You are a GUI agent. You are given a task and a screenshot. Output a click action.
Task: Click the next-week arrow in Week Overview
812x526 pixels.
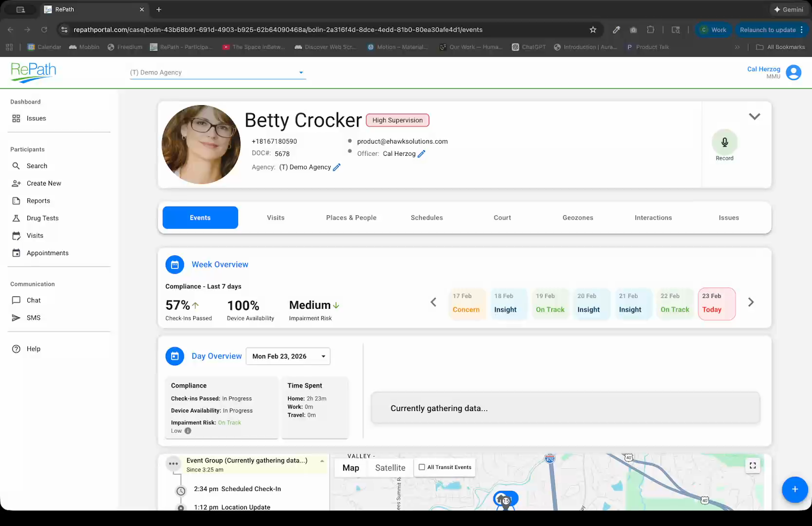coord(751,302)
